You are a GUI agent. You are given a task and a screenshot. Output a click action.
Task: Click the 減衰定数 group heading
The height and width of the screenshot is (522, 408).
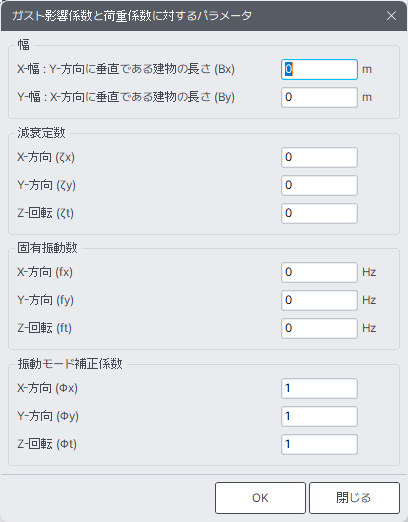(41, 133)
